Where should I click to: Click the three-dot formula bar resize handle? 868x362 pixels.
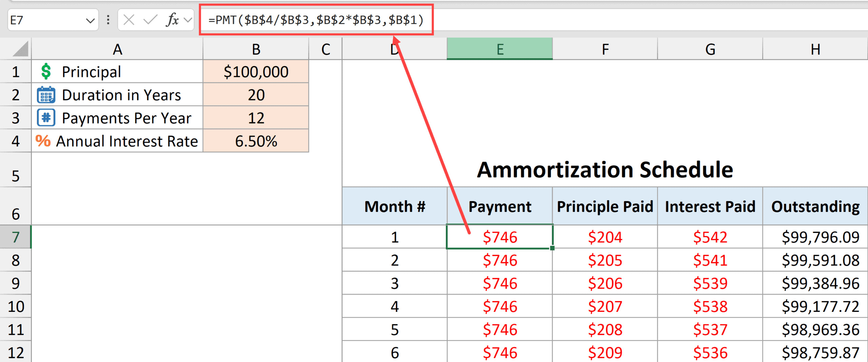[108, 20]
